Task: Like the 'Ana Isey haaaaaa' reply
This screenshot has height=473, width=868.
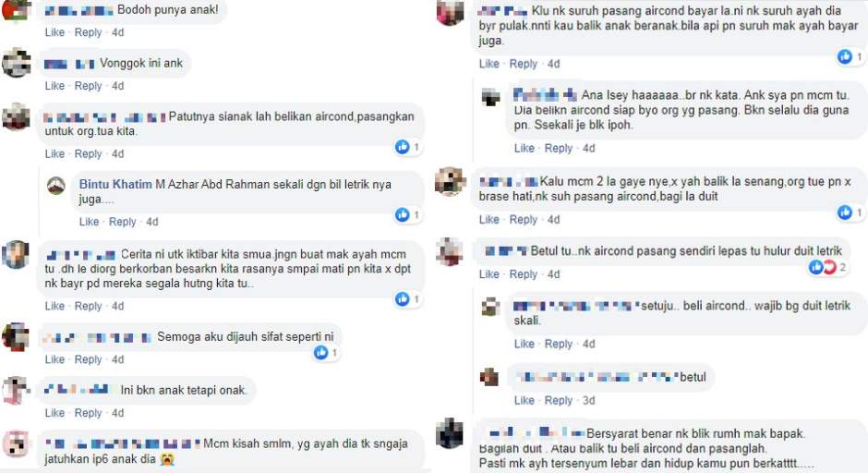Action: pos(524,148)
